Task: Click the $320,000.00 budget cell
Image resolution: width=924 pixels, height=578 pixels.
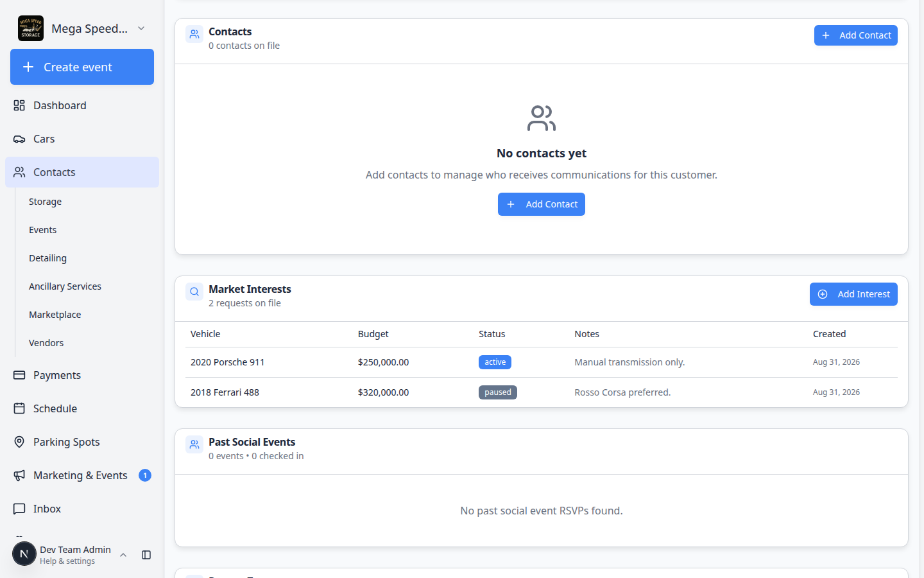Action: (x=383, y=392)
